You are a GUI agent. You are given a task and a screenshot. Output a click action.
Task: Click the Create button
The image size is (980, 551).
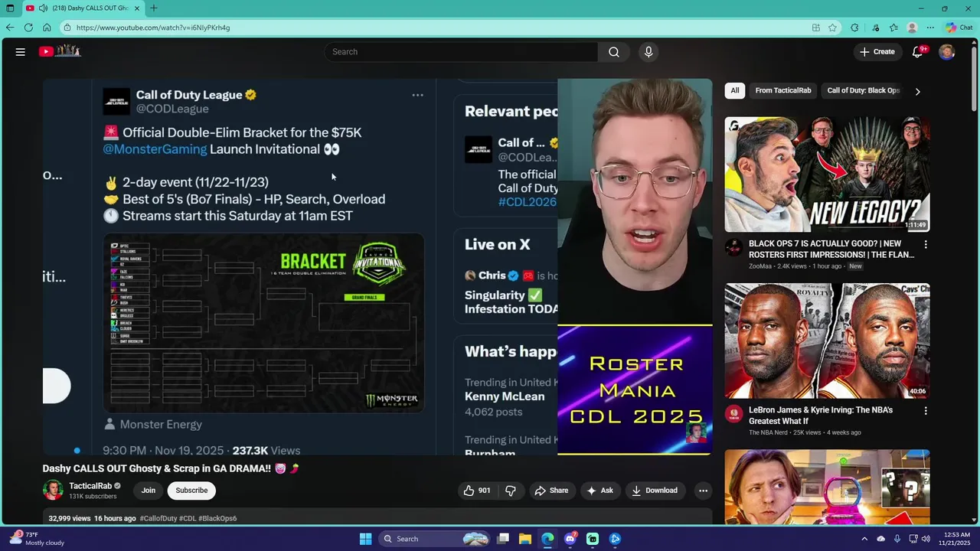pyautogui.click(x=877, y=52)
